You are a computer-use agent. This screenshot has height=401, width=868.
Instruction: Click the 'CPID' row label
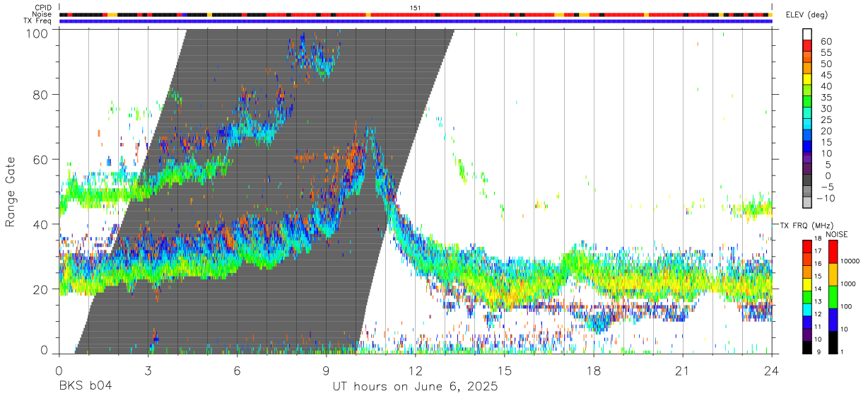[42, 8]
